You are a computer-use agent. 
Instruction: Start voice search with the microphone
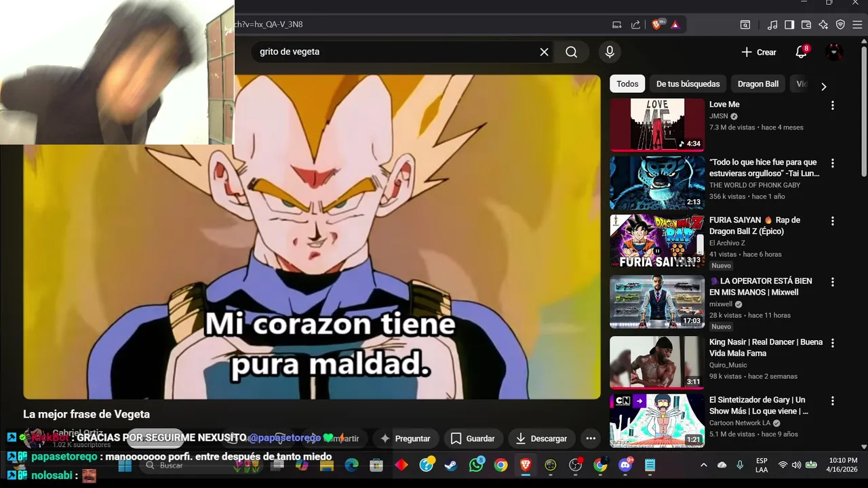(610, 52)
